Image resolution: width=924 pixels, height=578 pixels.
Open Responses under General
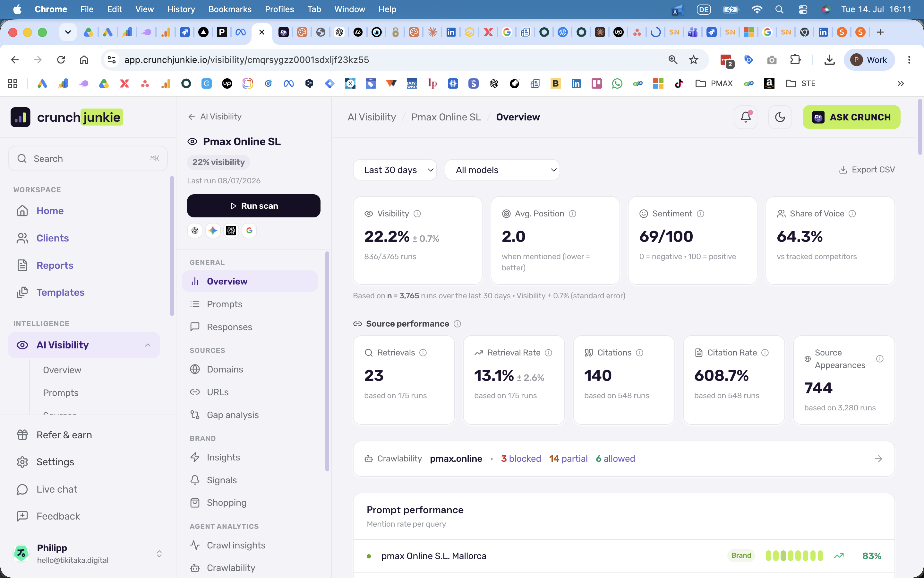[x=250, y=327]
